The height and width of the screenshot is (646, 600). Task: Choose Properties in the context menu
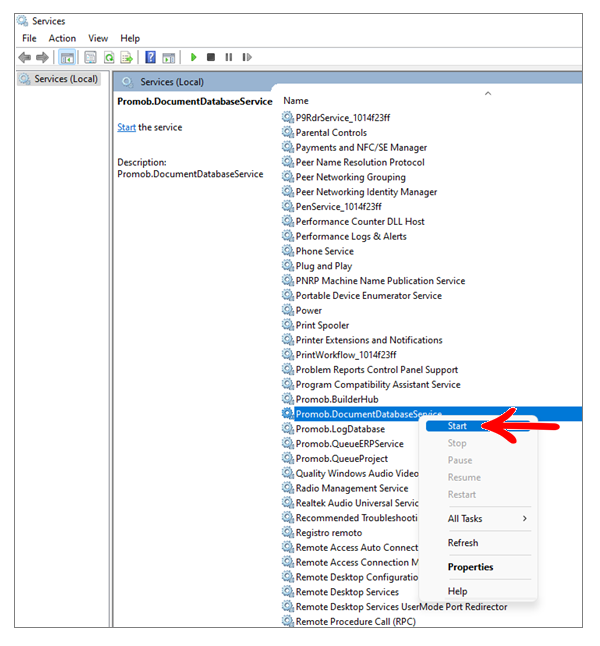pos(470,567)
